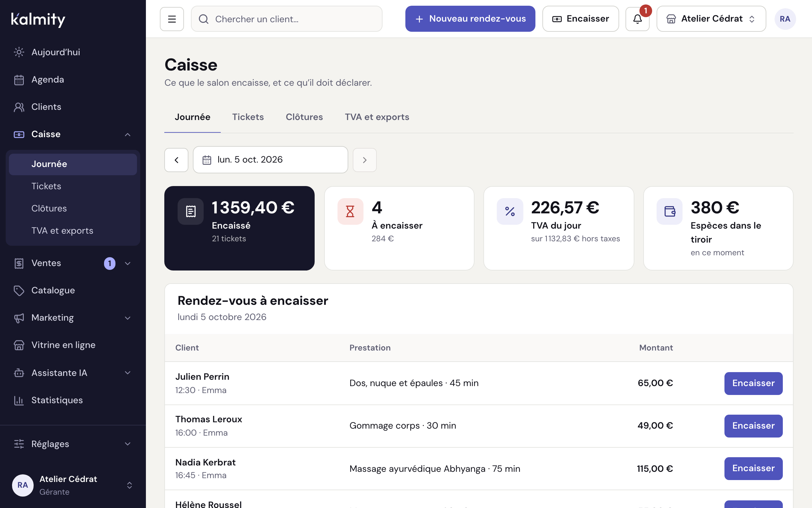The height and width of the screenshot is (508, 812).
Task: Go to next day arrow
Action: [365, 160]
